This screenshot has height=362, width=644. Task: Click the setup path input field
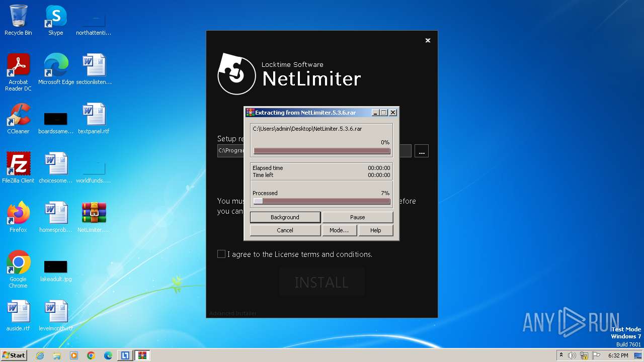314,151
